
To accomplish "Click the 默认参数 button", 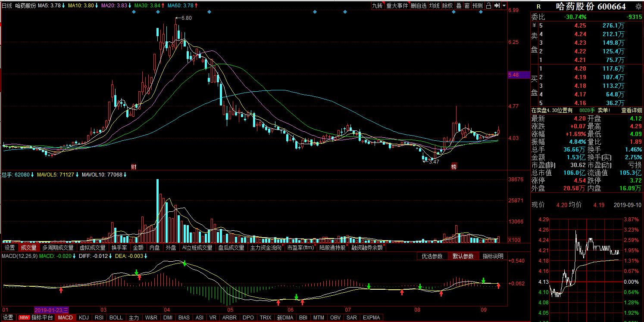I will click(463, 256).
